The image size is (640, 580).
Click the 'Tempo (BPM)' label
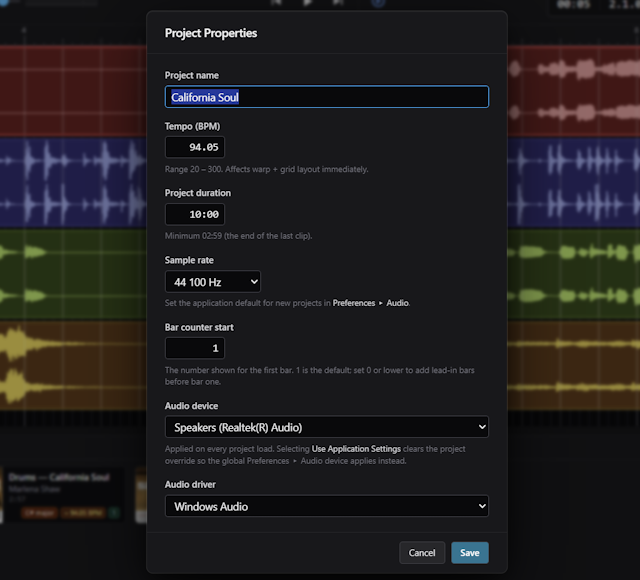[x=192, y=126]
